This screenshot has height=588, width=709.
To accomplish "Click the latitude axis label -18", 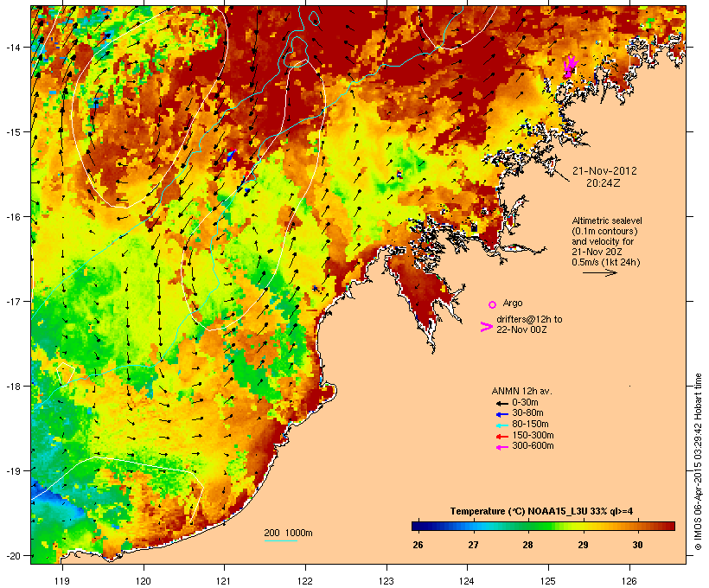I will tap(13, 386).
